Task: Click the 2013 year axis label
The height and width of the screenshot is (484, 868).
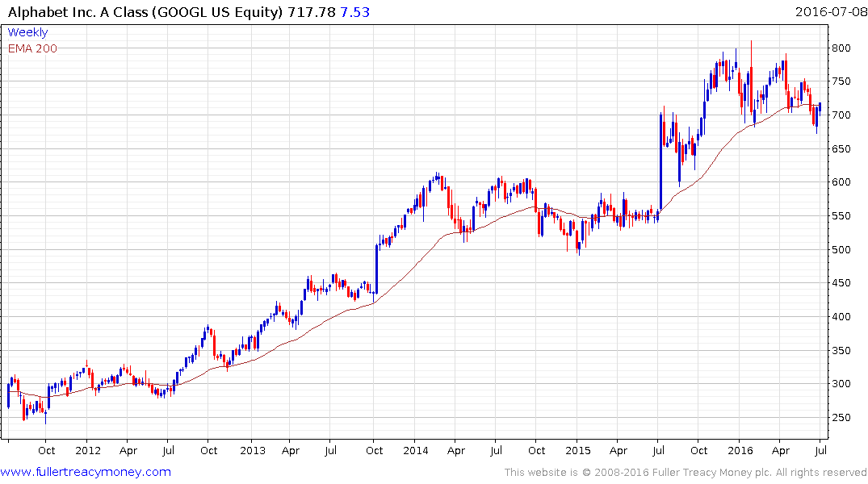Action: [253, 450]
